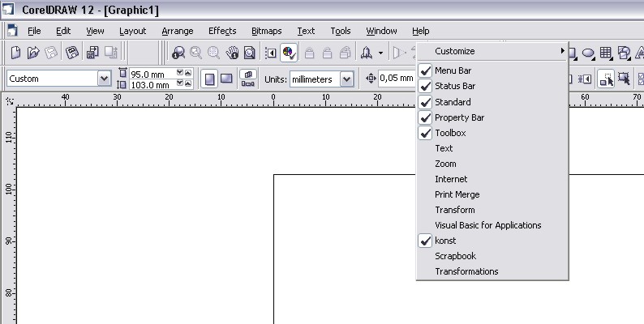The image size is (644, 324).
Task: Click the first greyed padlock icon
Action: coord(310,53)
